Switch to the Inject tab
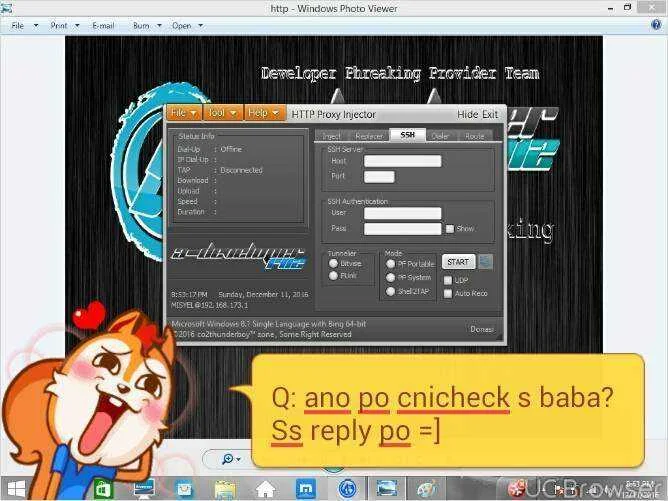The width and height of the screenshot is (668, 501). point(331,136)
